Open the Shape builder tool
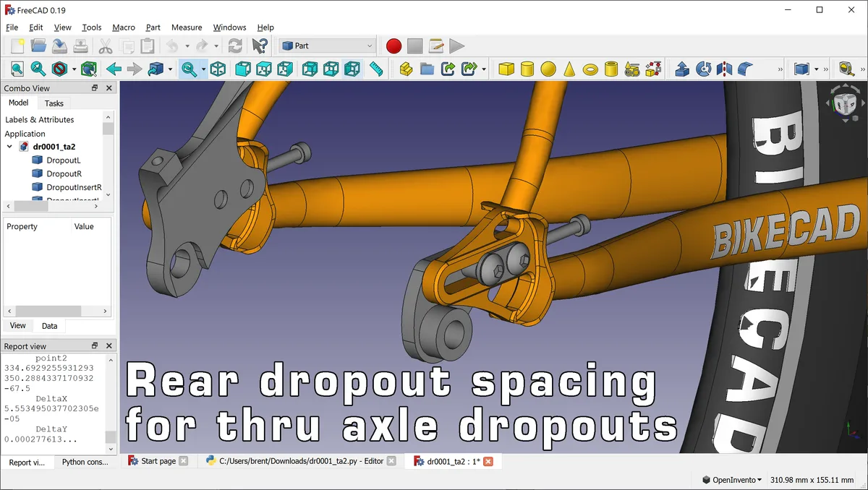The width and height of the screenshot is (868, 490). 654,69
